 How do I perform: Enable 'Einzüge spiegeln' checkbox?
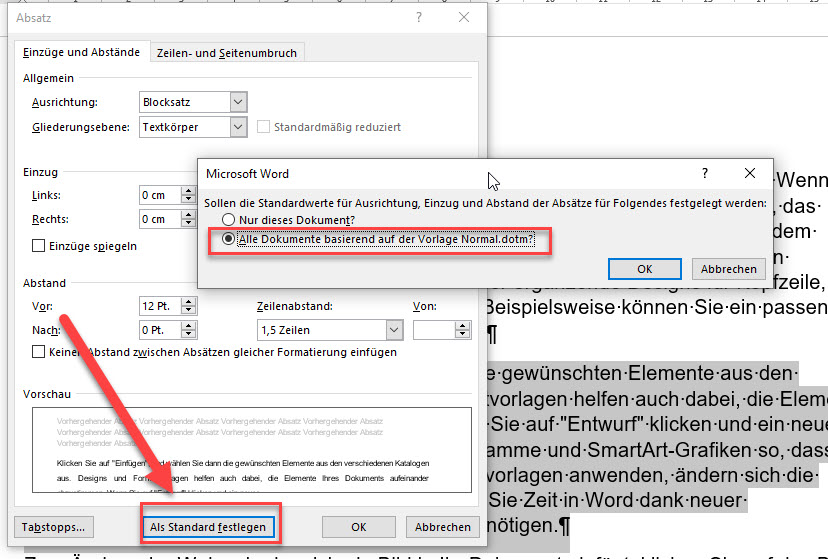click(x=39, y=246)
